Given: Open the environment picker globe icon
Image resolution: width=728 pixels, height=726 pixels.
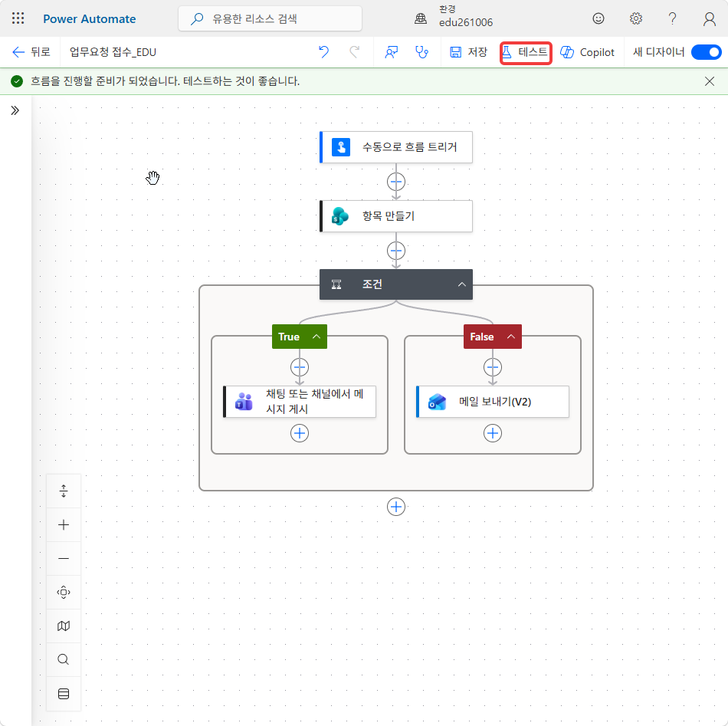Looking at the screenshot, I should tap(421, 18).
